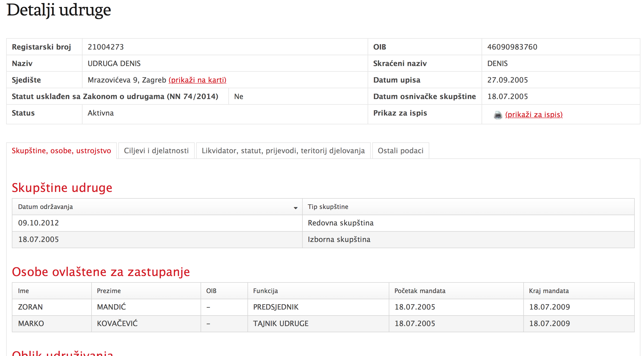Click the TAJNIK UDRUGE row
This screenshot has width=644, height=356.
pyautogui.click(x=280, y=323)
